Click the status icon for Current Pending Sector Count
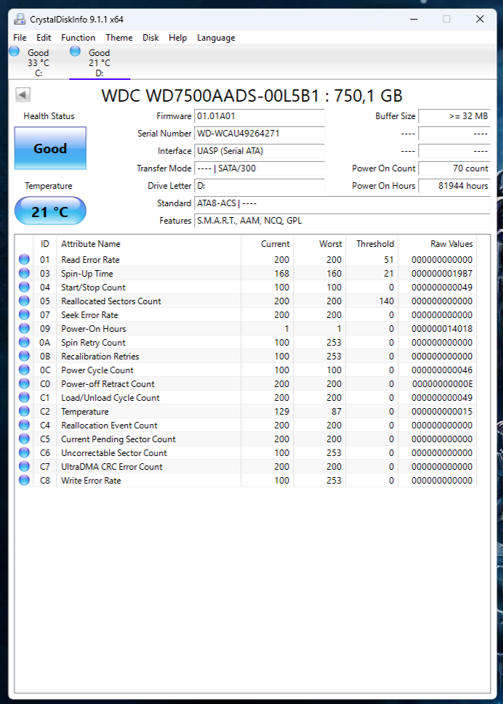The height and width of the screenshot is (704, 503). (24, 439)
